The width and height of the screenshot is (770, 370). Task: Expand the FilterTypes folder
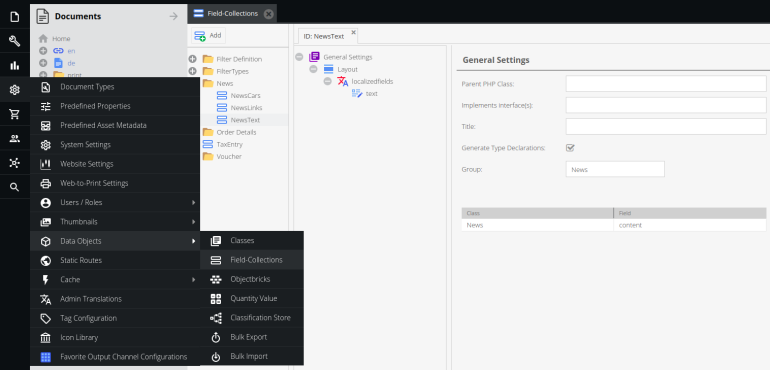coord(192,71)
